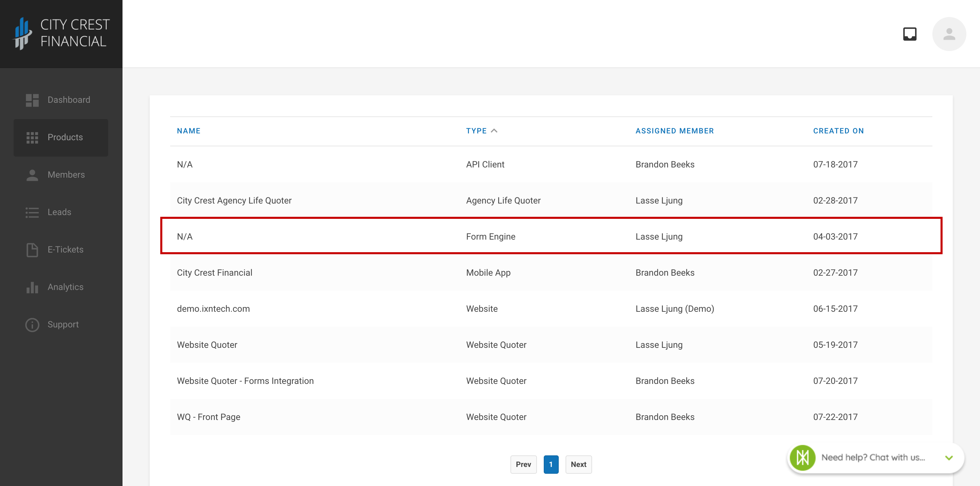
Task: Sort by the Name column header
Action: pos(188,131)
